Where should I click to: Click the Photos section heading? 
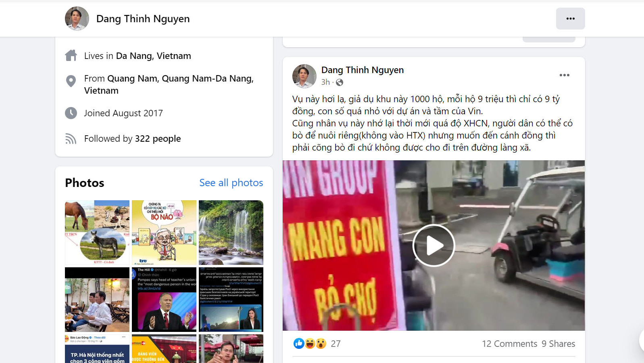point(85,183)
